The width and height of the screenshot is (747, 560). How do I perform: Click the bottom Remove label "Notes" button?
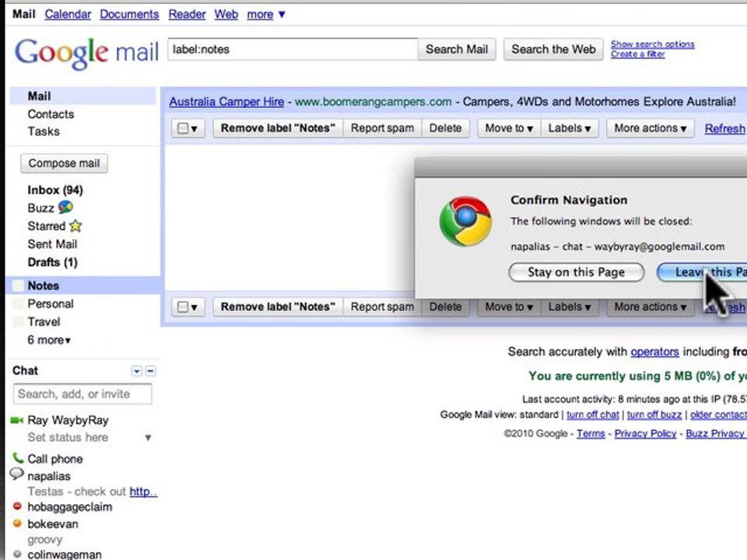tap(279, 306)
